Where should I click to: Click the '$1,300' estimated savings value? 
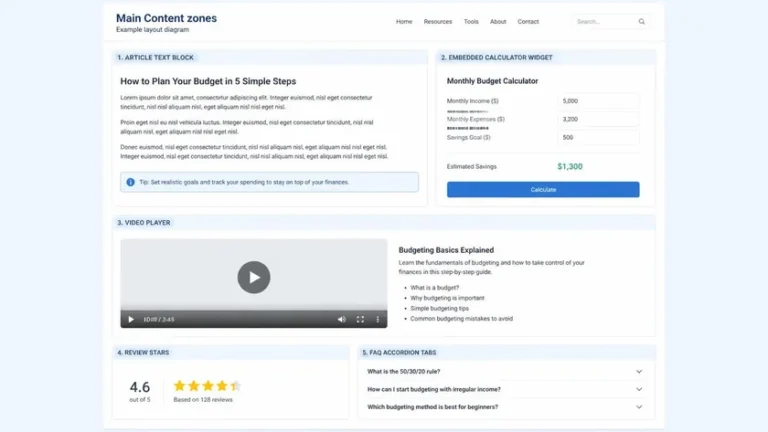pyautogui.click(x=570, y=167)
